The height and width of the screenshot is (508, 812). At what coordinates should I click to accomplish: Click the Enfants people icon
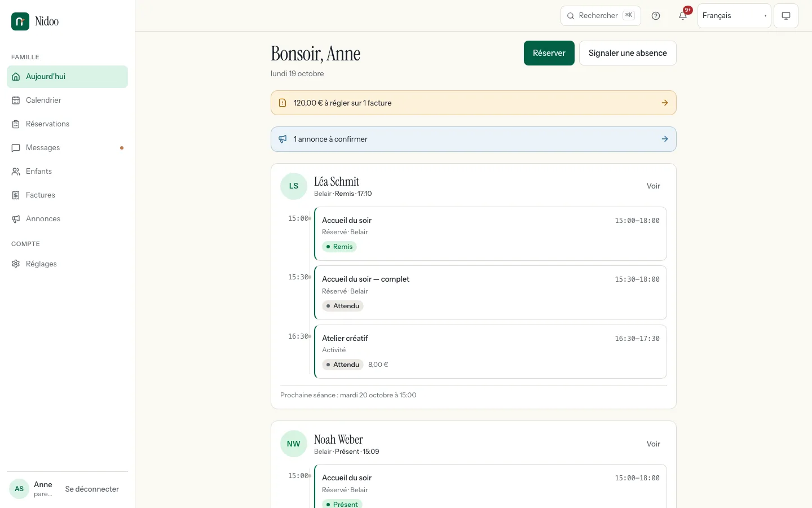tap(16, 172)
